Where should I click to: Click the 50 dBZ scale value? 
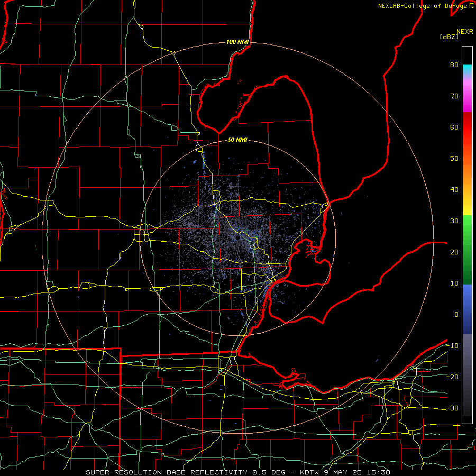pyautogui.click(x=454, y=159)
